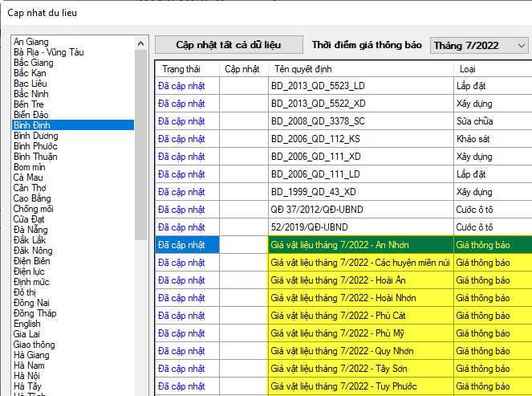This screenshot has height=396, width=532.
Task: Click the province list scroll up arrow
Action: tap(141, 42)
